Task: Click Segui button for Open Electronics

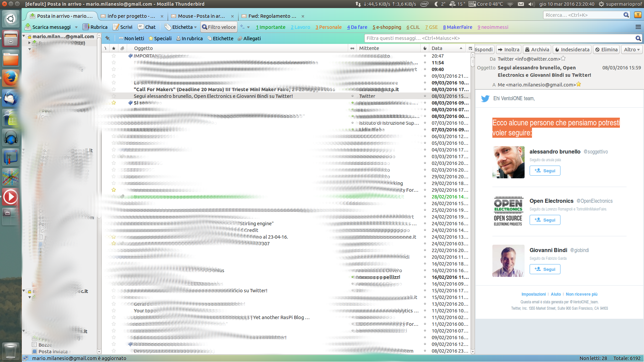Action: pyautogui.click(x=545, y=220)
